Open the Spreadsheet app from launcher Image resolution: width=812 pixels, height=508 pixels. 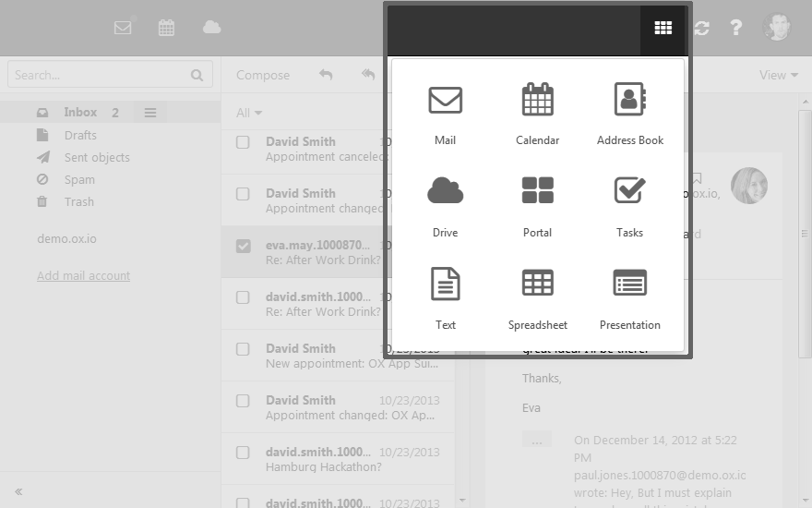point(537,299)
